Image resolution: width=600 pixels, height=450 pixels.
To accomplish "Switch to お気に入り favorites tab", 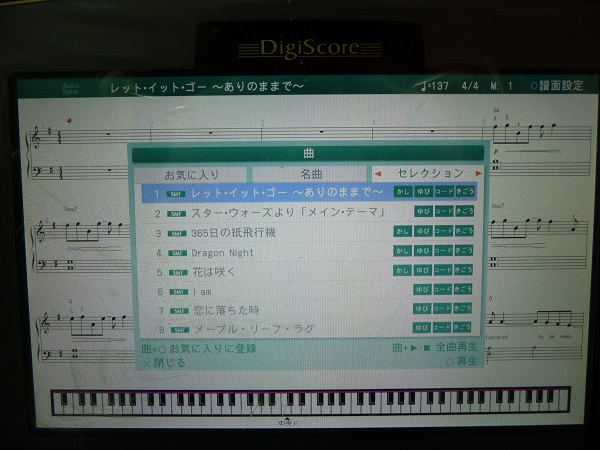I will (190, 173).
